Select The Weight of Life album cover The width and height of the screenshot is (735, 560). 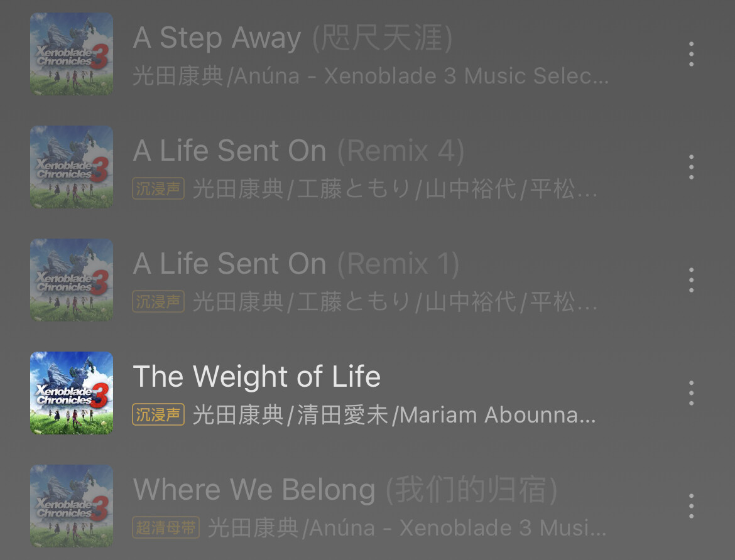[x=72, y=393]
